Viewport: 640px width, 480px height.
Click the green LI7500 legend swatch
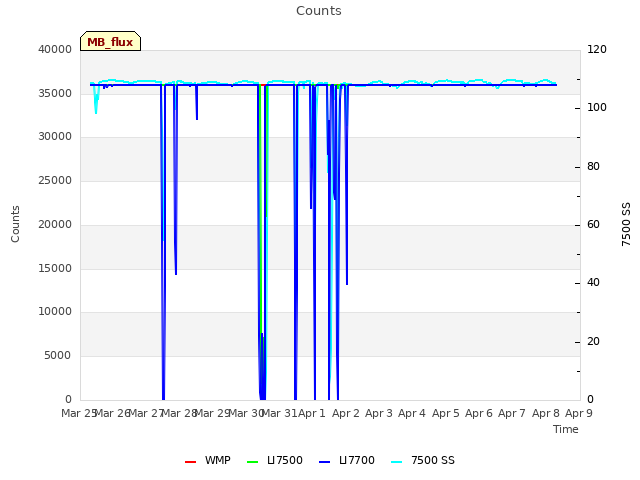coord(253,462)
